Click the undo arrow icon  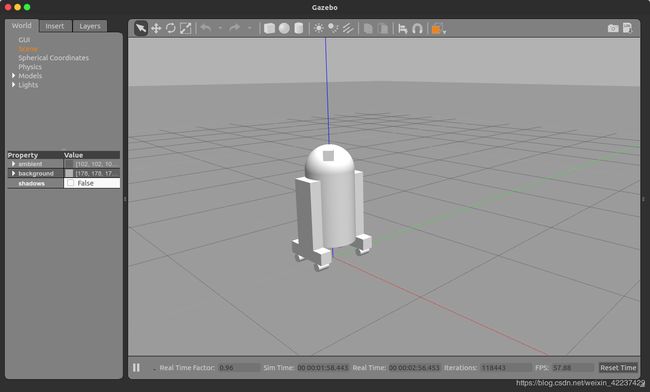[206, 28]
